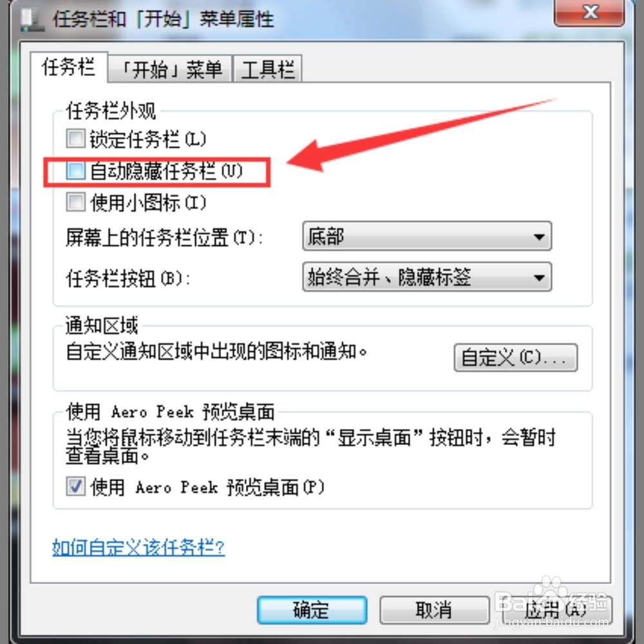
Task: Click the 自定义(C)... button
Action: [x=515, y=357]
